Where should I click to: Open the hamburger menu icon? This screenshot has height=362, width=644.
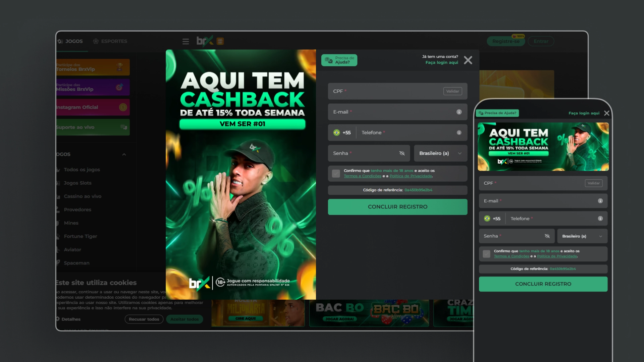click(185, 41)
